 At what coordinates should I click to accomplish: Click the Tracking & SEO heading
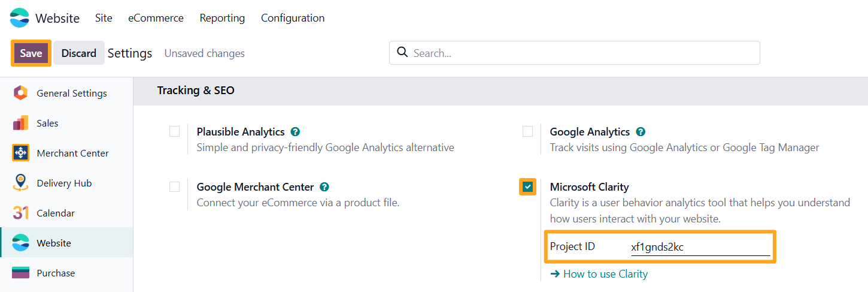(x=196, y=91)
